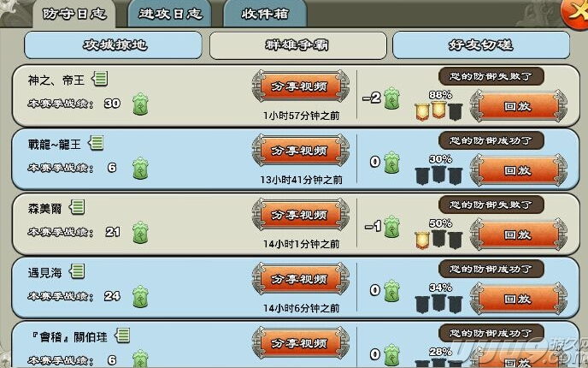Switch to the 进攻日志 tab

pyautogui.click(x=169, y=14)
